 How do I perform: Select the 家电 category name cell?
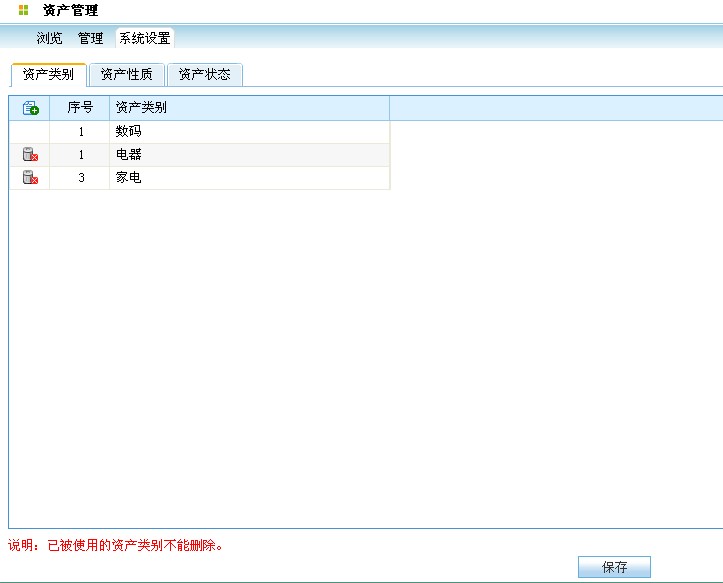129,178
